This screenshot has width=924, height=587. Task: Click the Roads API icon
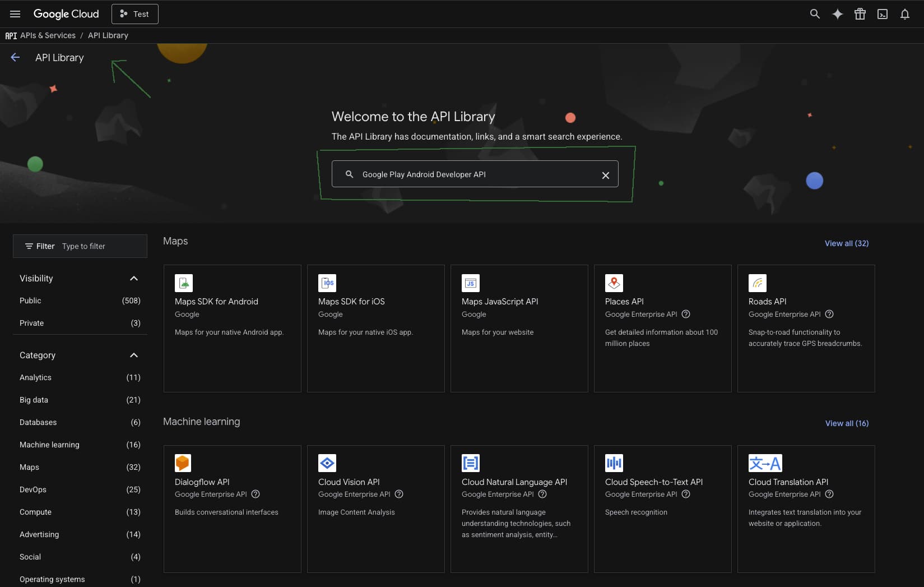(x=758, y=283)
